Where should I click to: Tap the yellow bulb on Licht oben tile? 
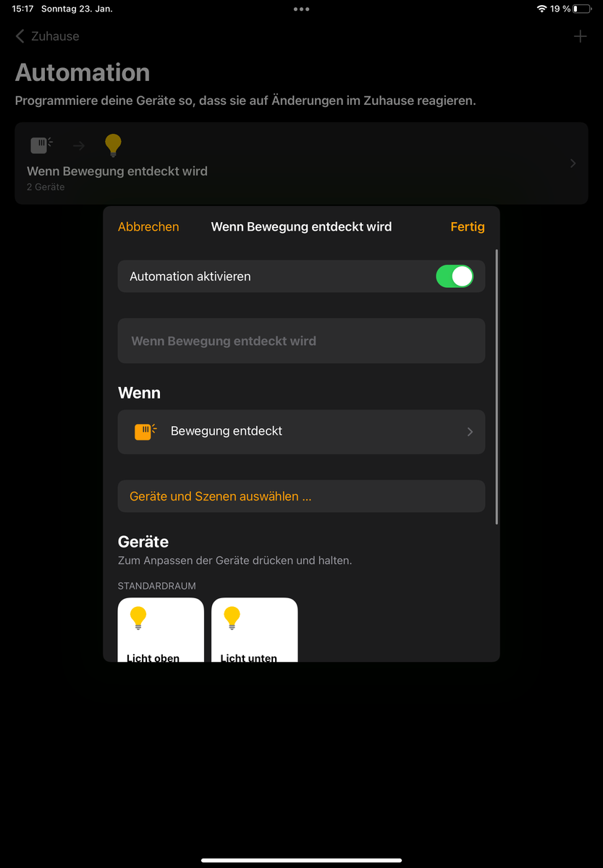click(x=138, y=618)
